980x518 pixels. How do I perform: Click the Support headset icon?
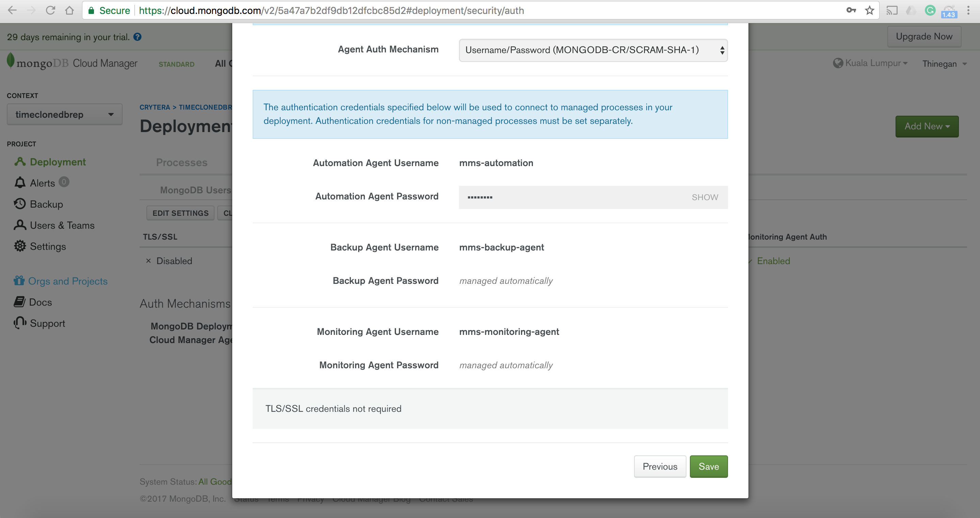(20, 323)
